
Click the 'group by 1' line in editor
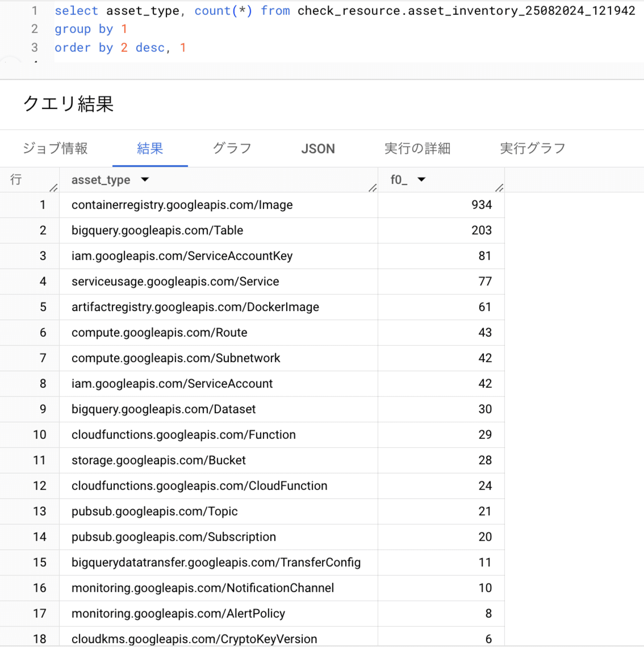(91, 29)
